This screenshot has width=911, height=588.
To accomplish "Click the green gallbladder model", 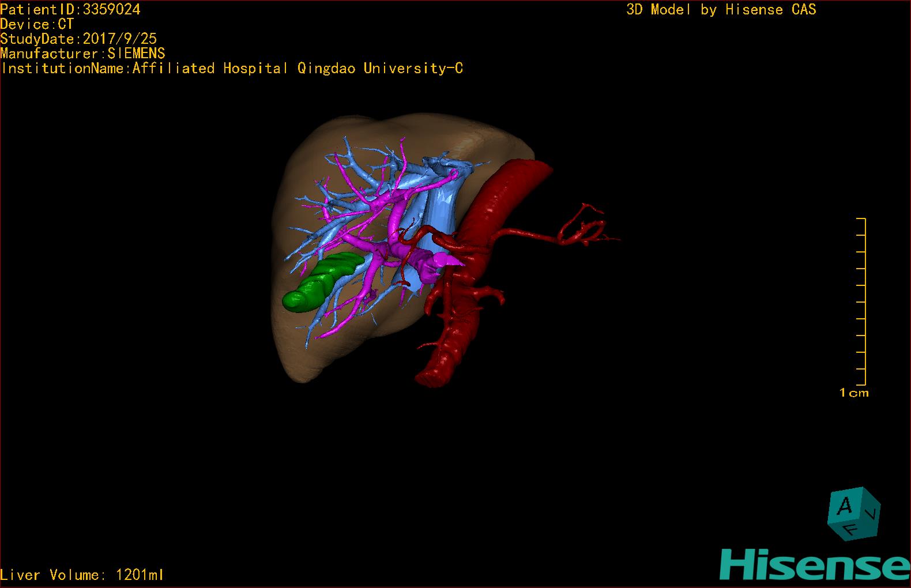I will (322, 281).
